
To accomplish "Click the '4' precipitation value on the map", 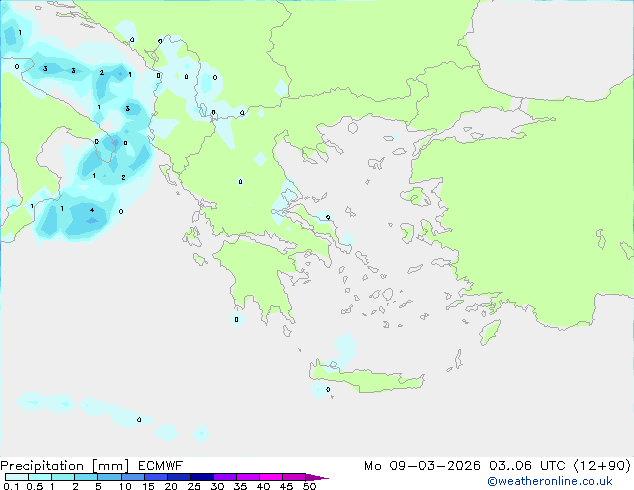I will (92, 210).
